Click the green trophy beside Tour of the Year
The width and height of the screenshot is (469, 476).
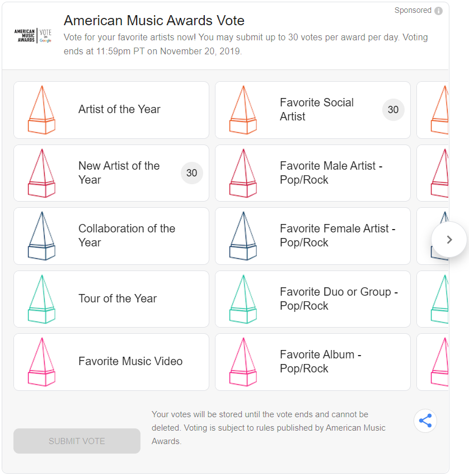click(41, 299)
